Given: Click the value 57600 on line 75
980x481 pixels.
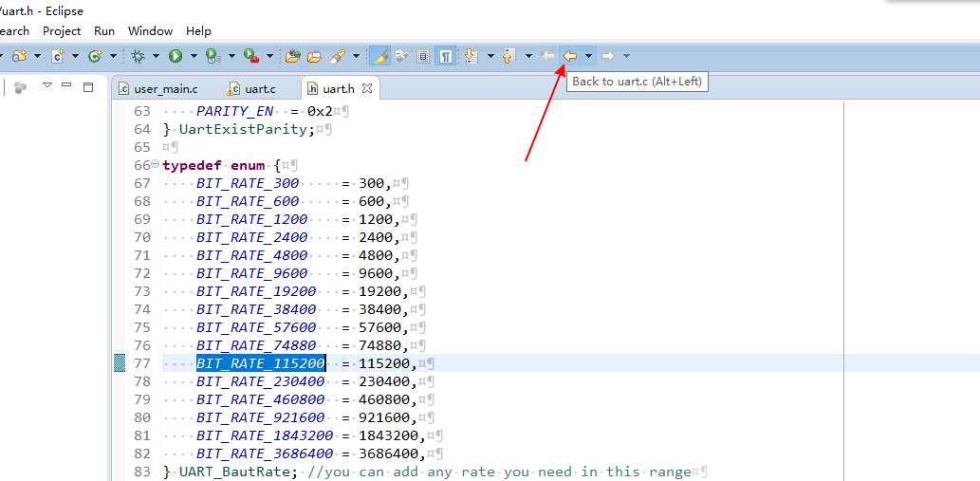Looking at the screenshot, I should 380,327.
